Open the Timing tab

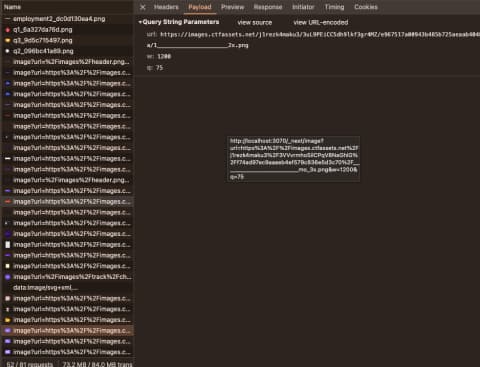click(334, 7)
